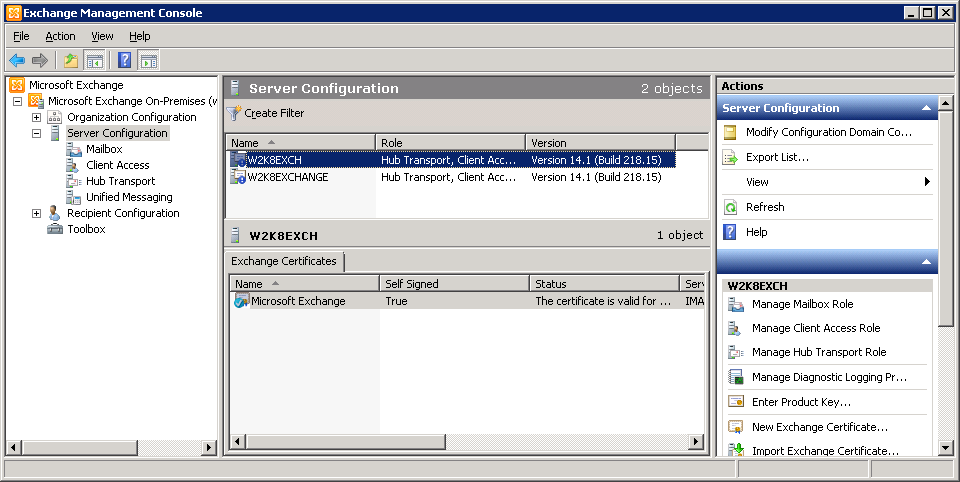Click the Recipient Configuration icon

[x=54, y=213]
